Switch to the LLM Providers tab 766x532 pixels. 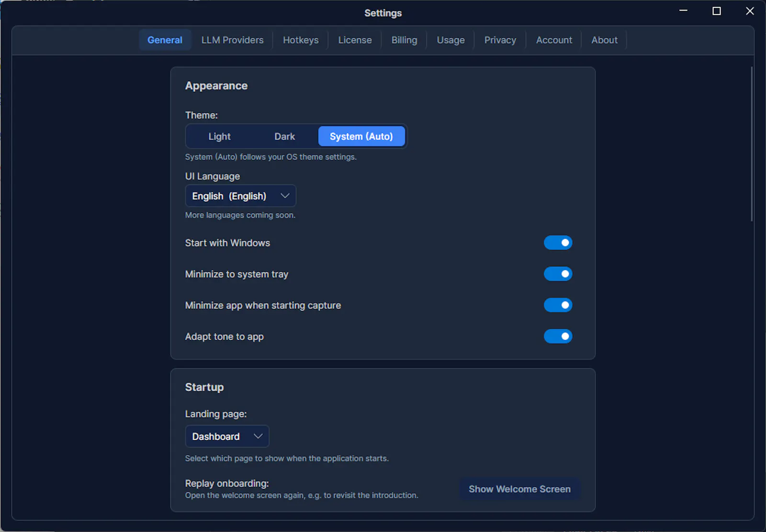(x=232, y=40)
